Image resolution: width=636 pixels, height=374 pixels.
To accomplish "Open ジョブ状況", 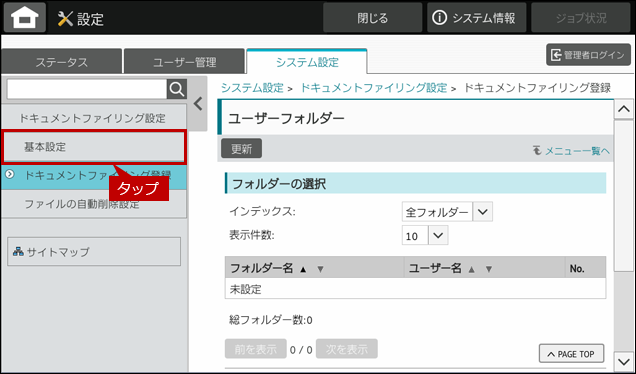I will (581, 18).
